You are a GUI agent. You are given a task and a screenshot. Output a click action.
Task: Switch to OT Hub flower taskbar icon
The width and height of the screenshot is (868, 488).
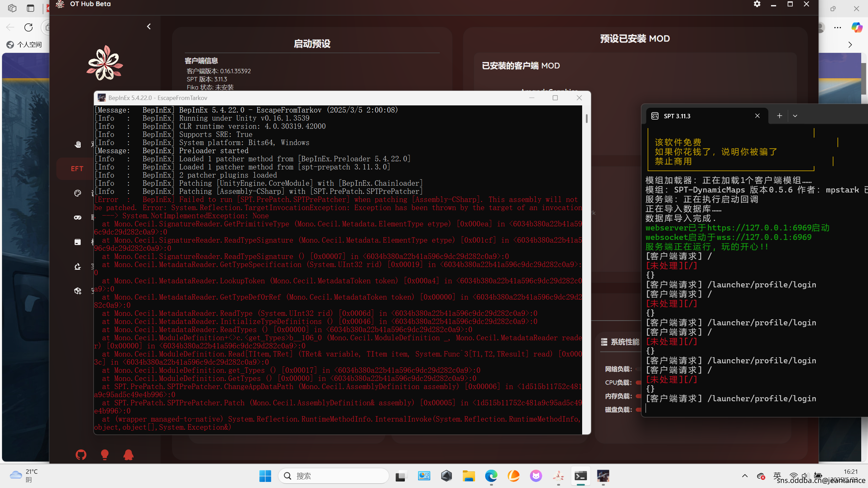(x=558, y=476)
